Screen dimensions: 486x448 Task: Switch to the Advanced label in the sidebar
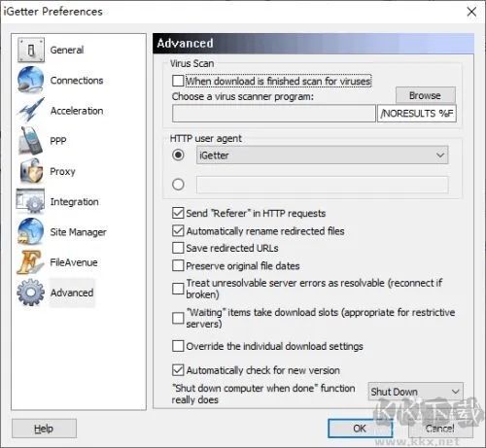click(x=72, y=293)
